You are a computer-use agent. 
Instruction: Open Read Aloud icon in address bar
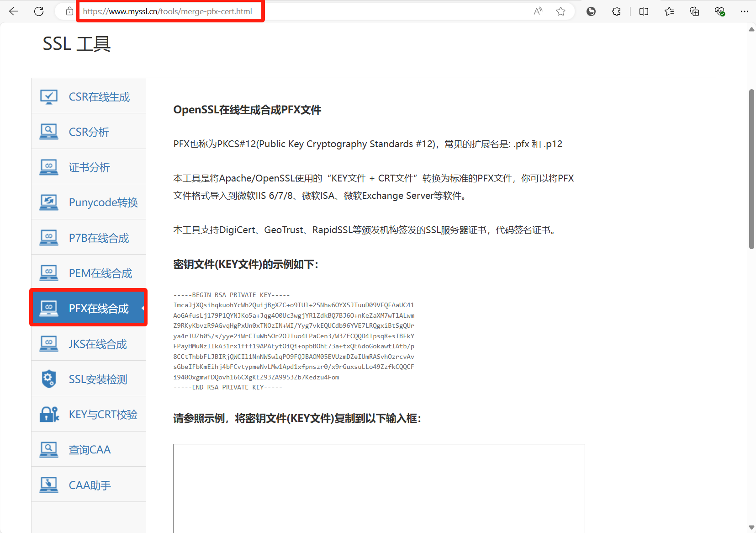pos(538,11)
